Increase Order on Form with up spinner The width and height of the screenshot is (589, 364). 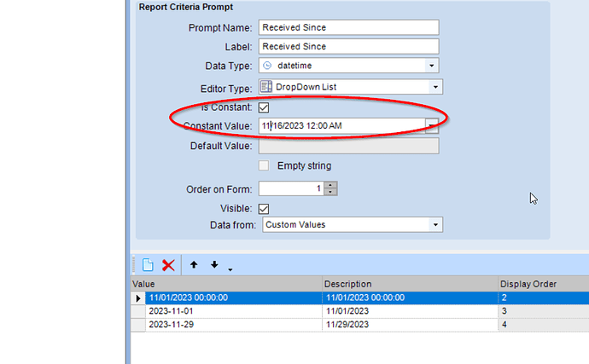coord(330,185)
